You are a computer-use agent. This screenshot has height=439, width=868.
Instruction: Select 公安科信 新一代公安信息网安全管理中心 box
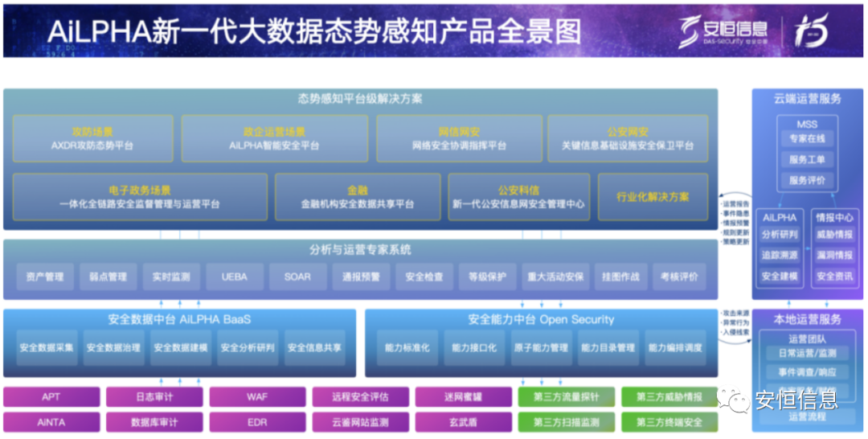coord(518,197)
